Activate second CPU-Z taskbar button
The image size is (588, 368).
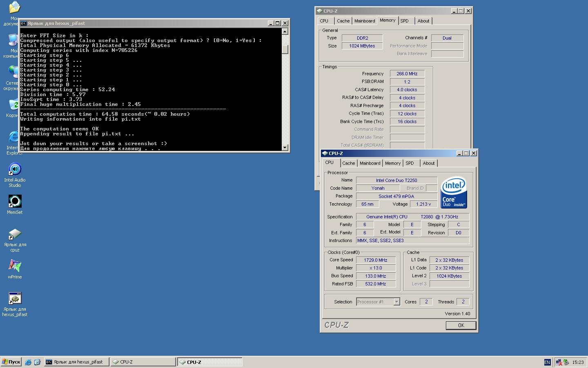210,362
